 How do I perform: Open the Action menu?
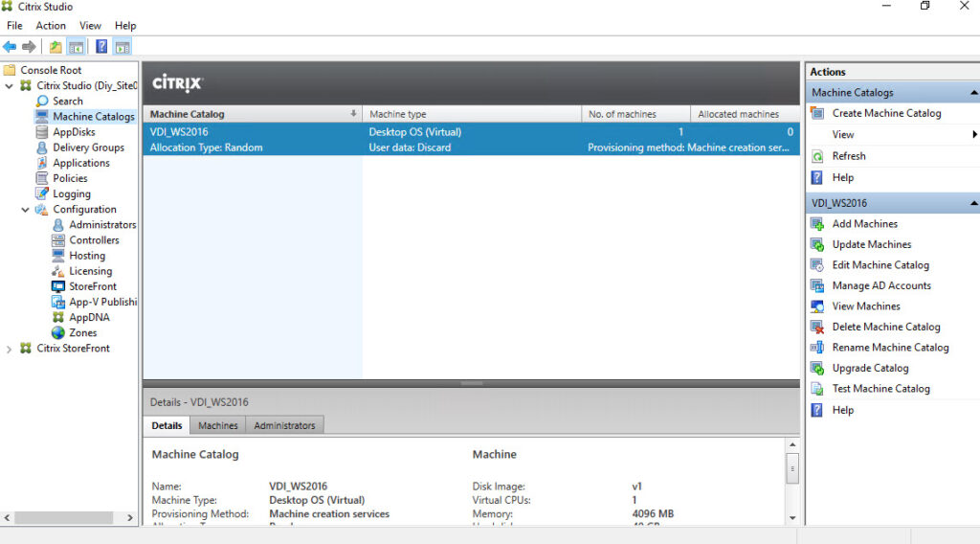pyautogui.click(x=51, y=26)
